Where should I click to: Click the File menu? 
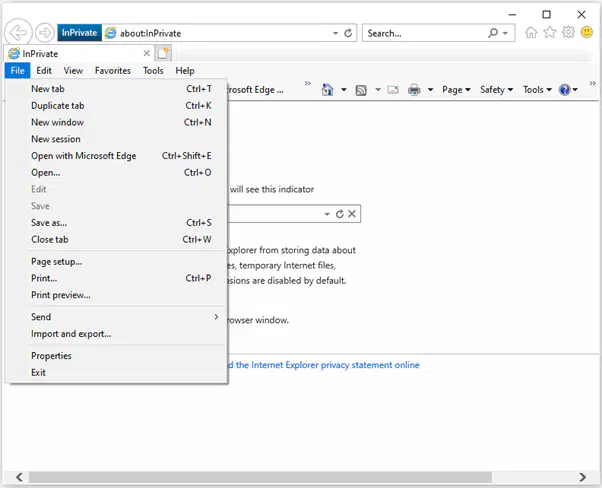[x=18, y=71]
